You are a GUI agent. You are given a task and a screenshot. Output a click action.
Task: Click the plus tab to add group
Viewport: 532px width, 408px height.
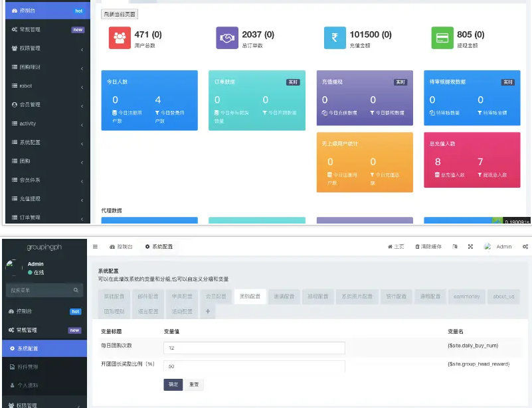(x=207, y=310)
